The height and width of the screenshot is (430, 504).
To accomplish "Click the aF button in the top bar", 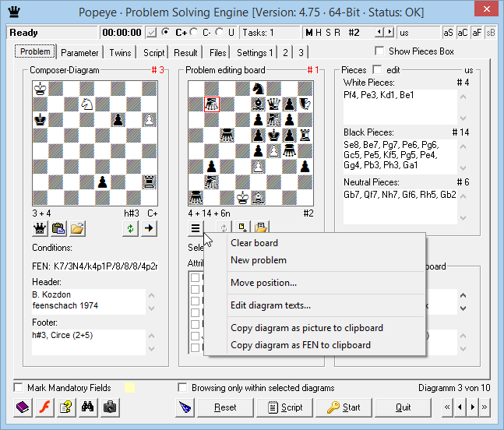I will 477,33.
